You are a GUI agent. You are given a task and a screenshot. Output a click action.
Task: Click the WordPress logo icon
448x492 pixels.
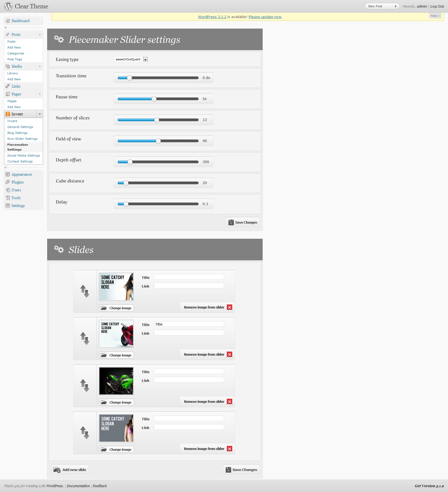pos(8,6)
